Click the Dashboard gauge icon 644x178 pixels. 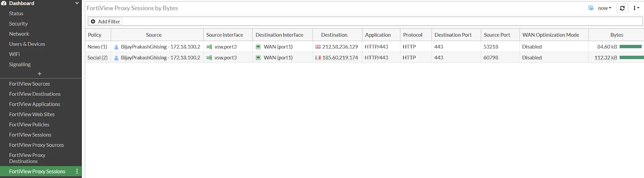[x=4, y=3]
